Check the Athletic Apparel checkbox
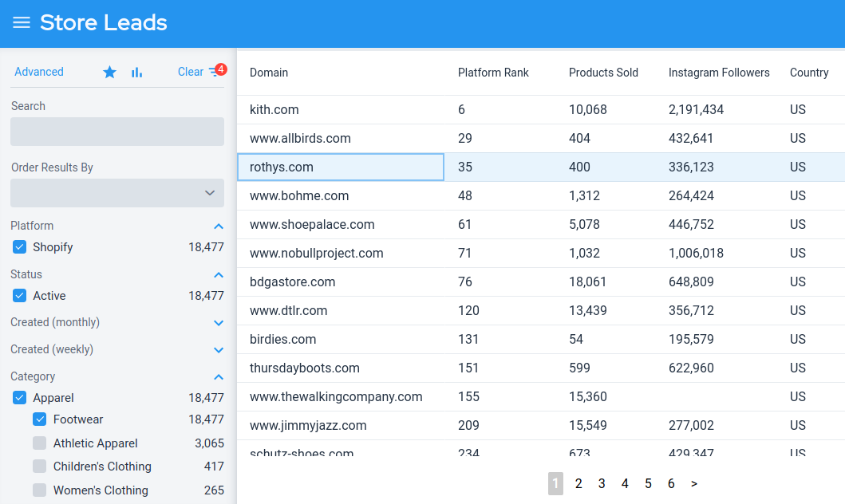Image resolution: width=845 pixels, height=504 pixels. click(39, 443)
